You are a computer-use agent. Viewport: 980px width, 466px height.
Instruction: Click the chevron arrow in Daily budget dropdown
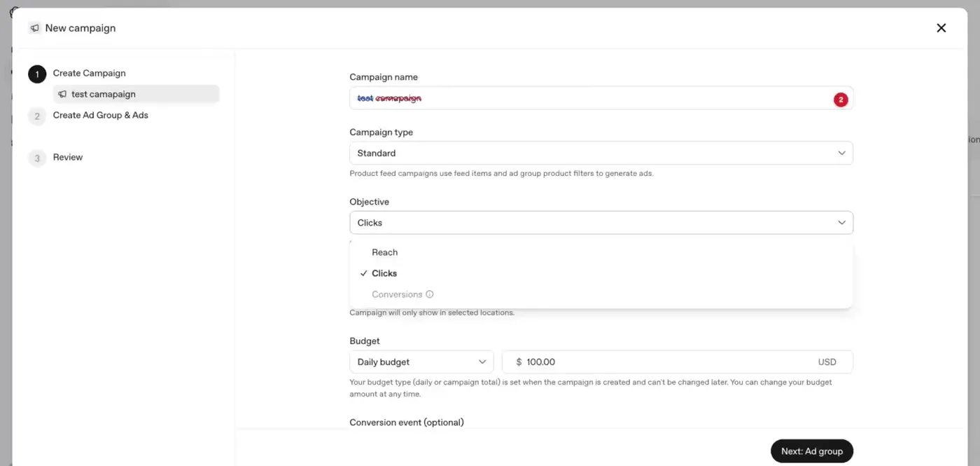[482, 362]
